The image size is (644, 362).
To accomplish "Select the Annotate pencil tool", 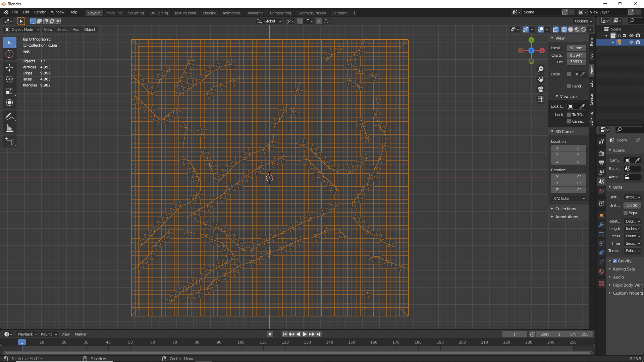I will (x=9, y=117).
